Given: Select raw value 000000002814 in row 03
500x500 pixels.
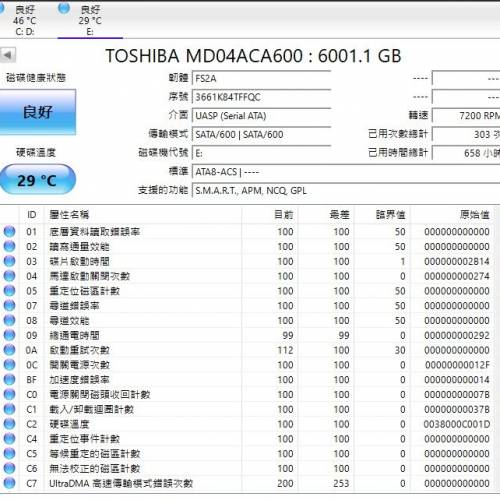Looking at the screenshot, I should click(x=457, y=261).
